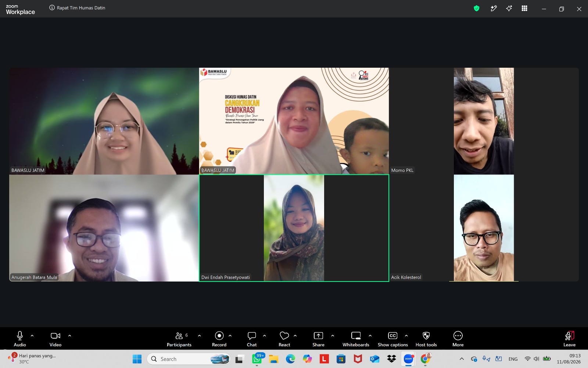The image size is (588, 368).
Task: Open Task View on the taskbar
Action: click(240, 359)
